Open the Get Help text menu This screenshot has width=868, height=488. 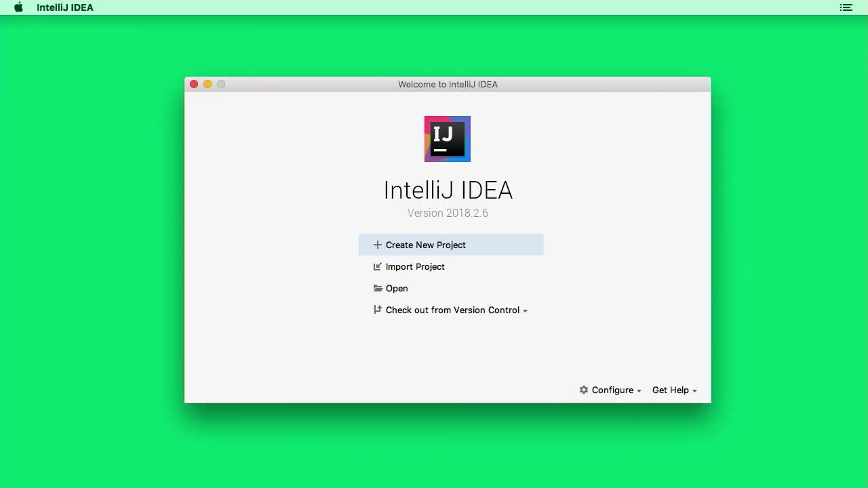pos(670,390)
